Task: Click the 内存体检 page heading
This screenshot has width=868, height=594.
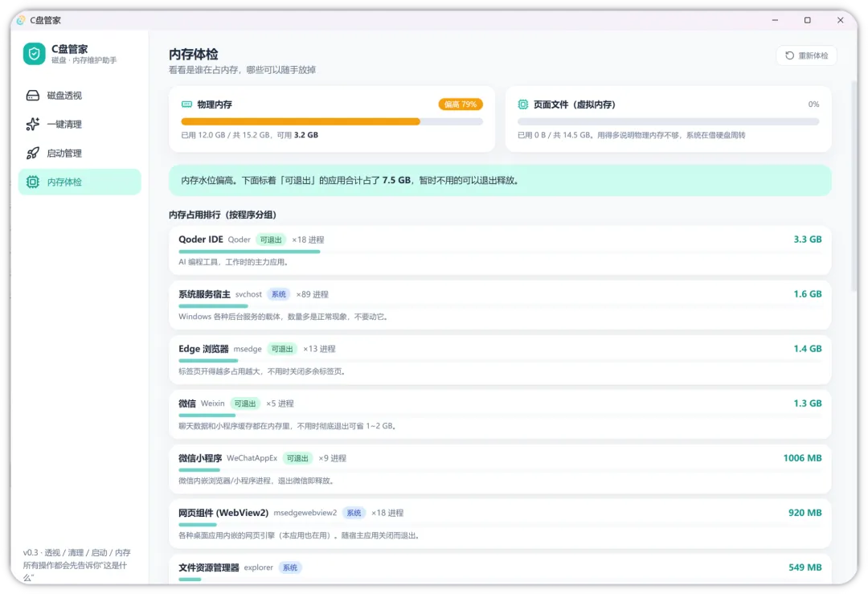Action: coord(193,54)
